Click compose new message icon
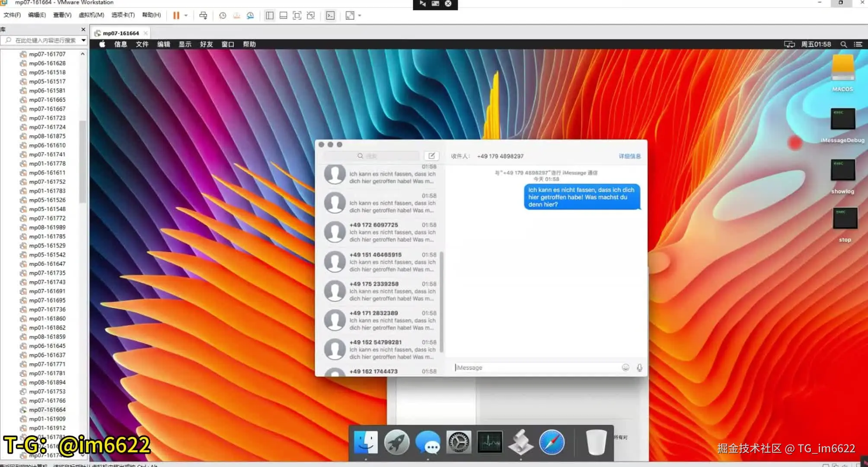868x467 pixels. coord(431,156)
